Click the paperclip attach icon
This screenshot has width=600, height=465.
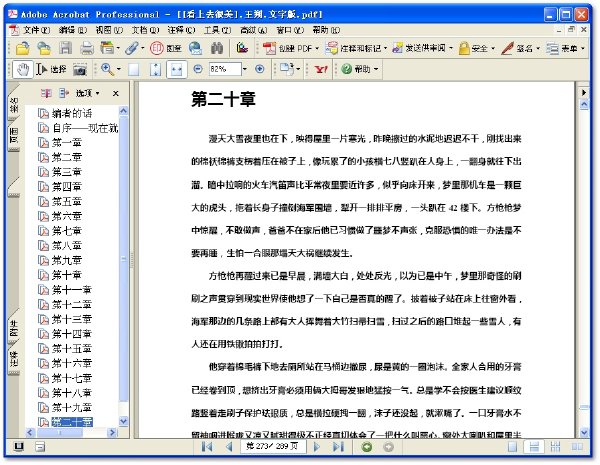click(x=132, y=48)
